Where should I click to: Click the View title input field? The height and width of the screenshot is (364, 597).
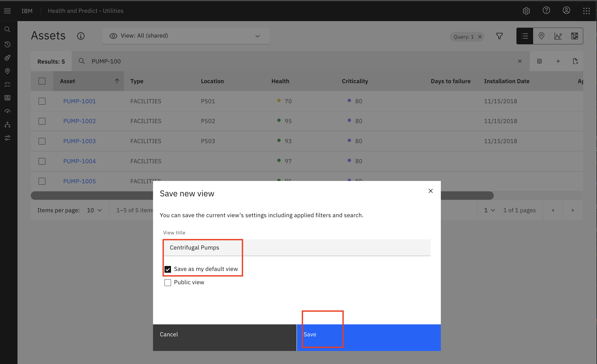coord(297,247)
